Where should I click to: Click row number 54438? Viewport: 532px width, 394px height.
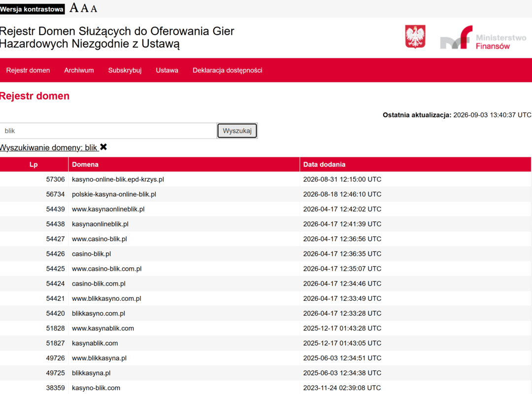(x=55, y=224)
